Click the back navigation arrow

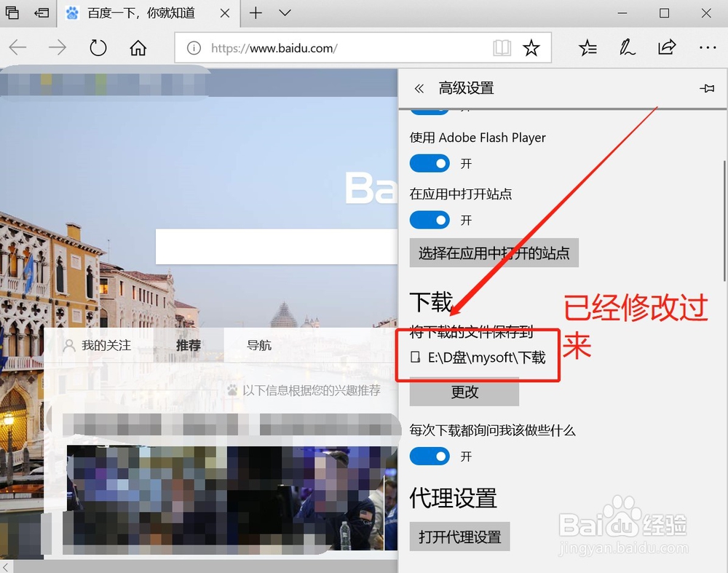click(x=17, y=47)
